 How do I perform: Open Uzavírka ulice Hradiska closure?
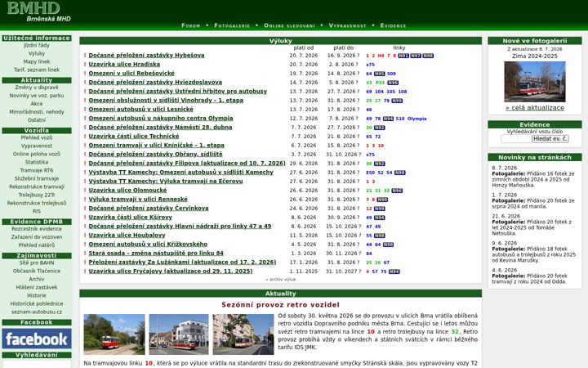click(x=124, y=65)
